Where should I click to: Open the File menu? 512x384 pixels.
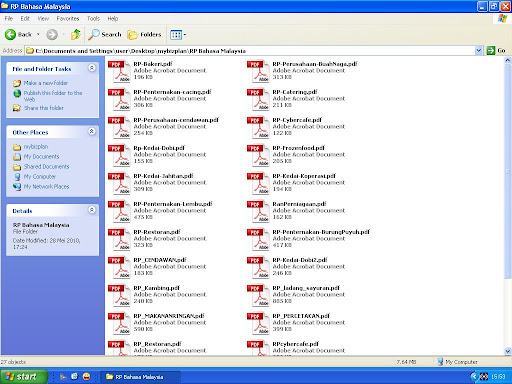[x=9, y=19]
